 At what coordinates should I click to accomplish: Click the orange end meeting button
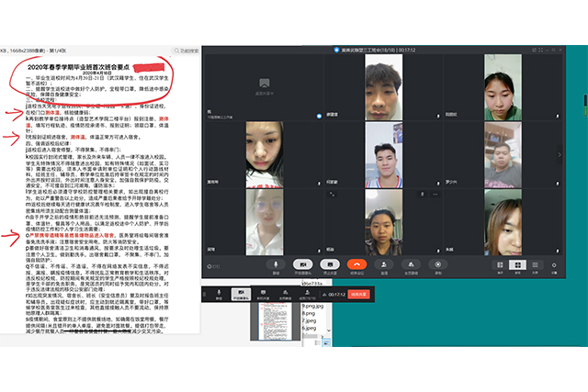click(356, 264)
